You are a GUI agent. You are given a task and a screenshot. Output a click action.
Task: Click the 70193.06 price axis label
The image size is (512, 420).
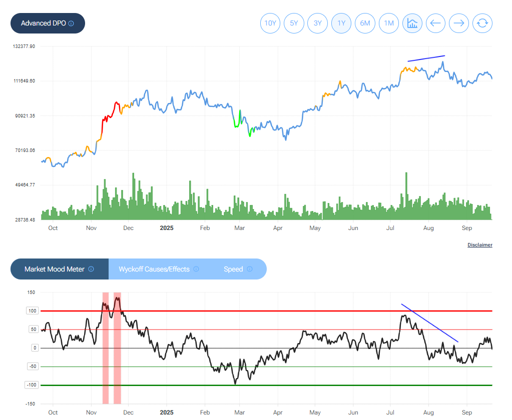coord(25,150)
